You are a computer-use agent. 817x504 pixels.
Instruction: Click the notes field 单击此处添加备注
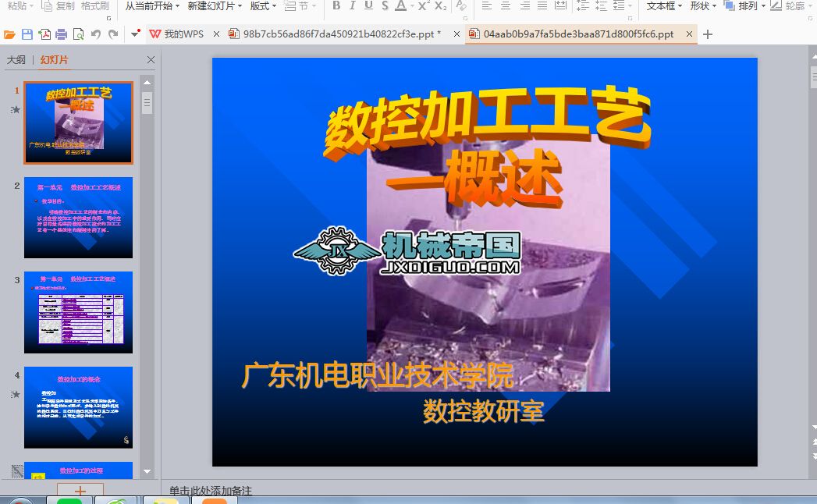(211, 491)
